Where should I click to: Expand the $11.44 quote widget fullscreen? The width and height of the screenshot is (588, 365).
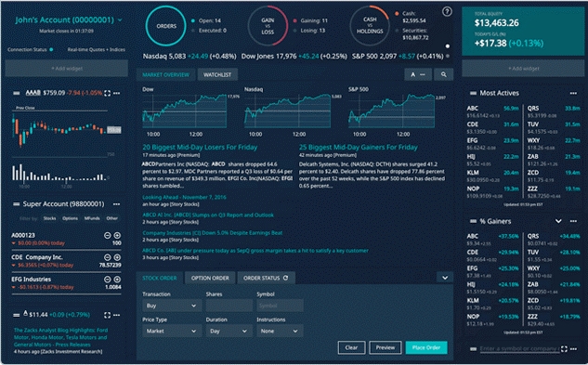[x=107, y=315]
